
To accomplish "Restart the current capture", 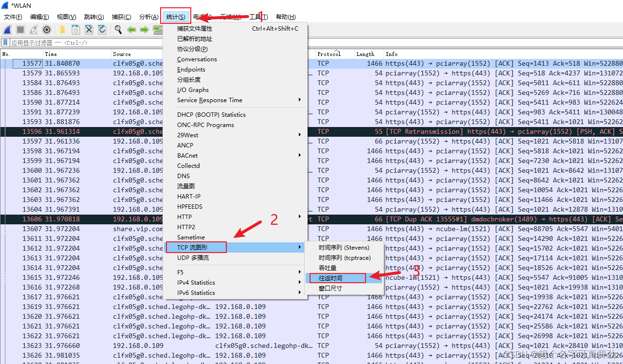I will tap(34, 30).
